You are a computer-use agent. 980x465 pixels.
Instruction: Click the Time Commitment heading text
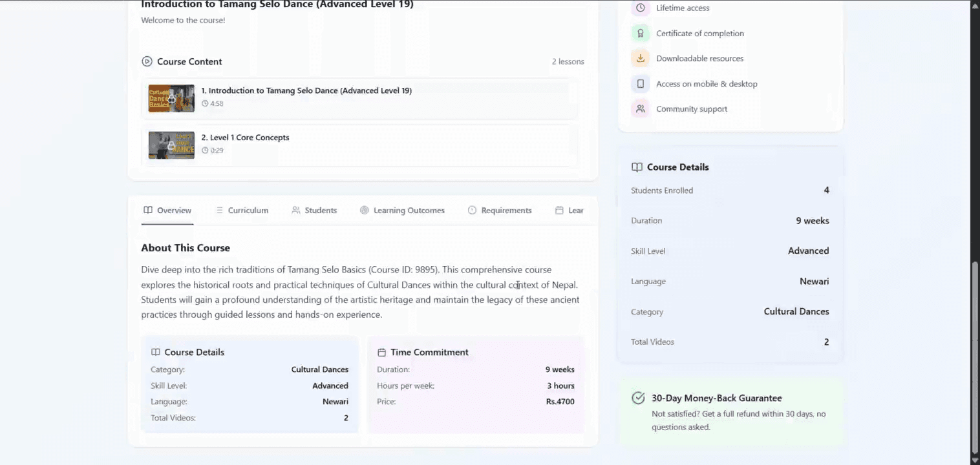coord(429,352)
